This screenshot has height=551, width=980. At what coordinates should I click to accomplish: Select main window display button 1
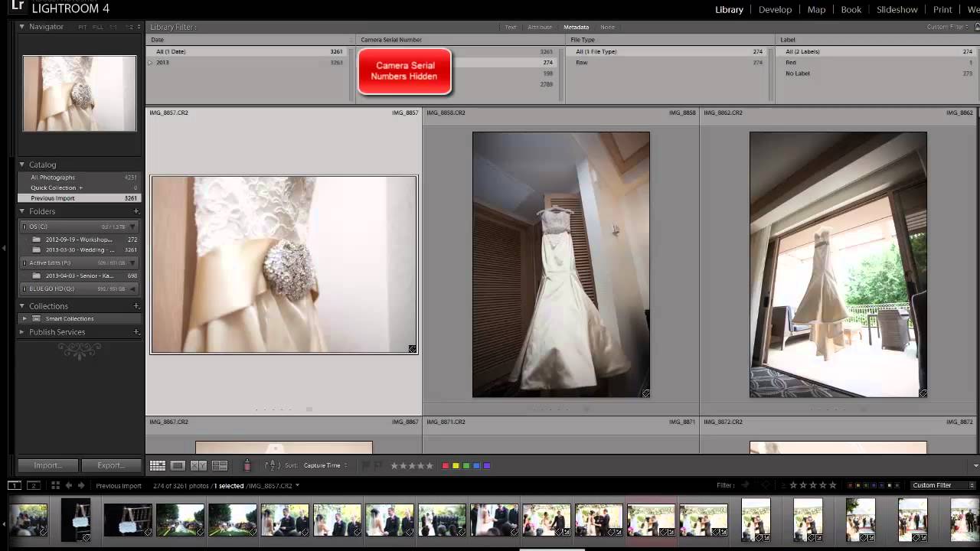pyautogui.click(x=14, y=485)
